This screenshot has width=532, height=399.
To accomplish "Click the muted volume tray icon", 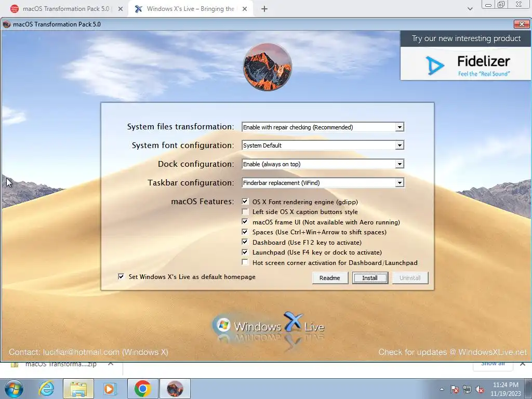I will point(480,389).
